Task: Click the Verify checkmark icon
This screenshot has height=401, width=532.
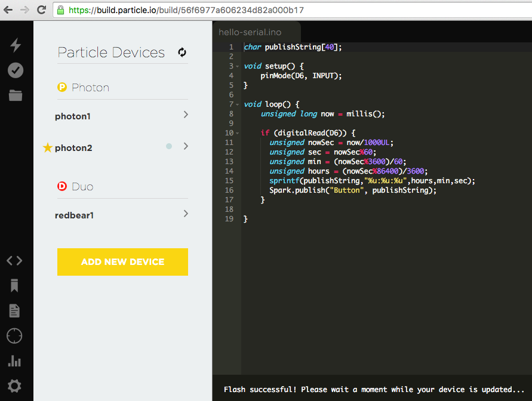Action: [16, 70]
